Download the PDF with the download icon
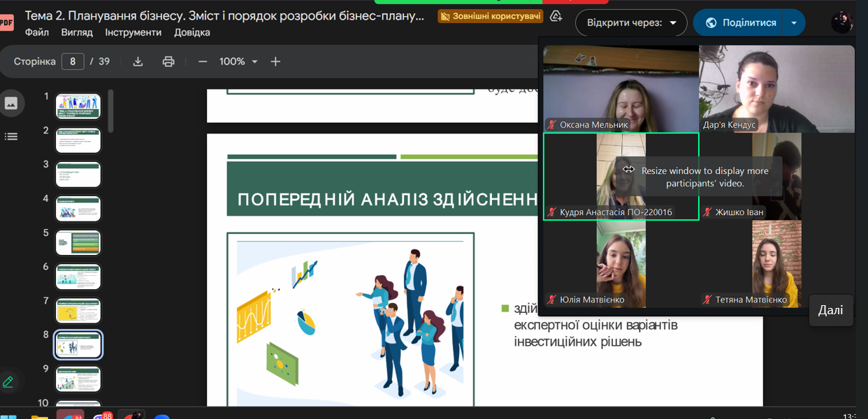 [138, 61]
